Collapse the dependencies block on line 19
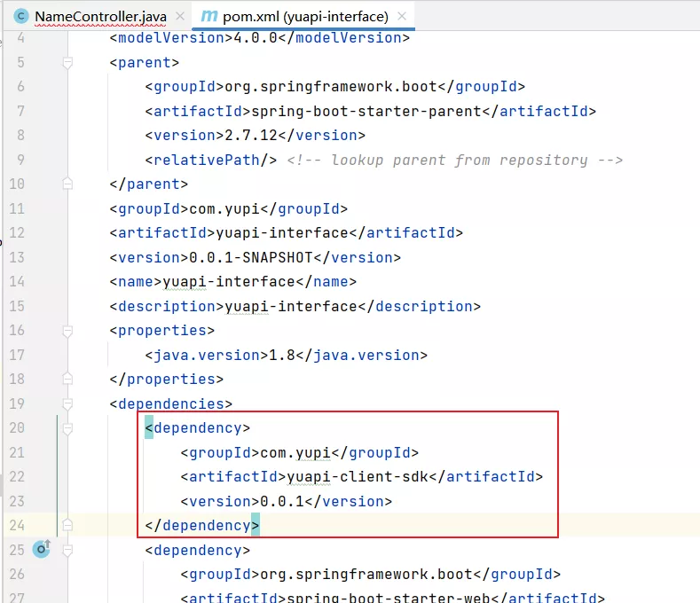This screenshot has width=700, height=603. 67,404
